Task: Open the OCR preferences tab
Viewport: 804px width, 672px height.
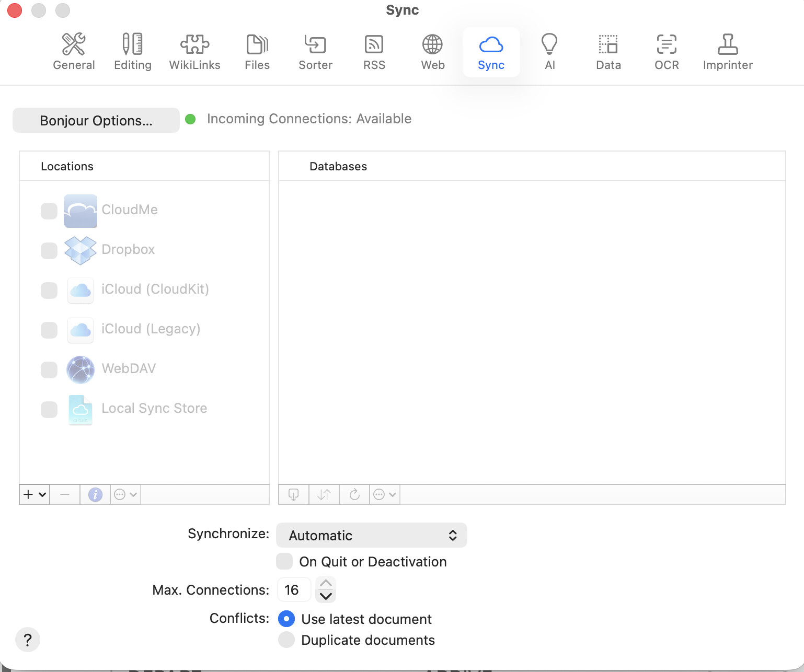Action: click(x=667, y=52)
